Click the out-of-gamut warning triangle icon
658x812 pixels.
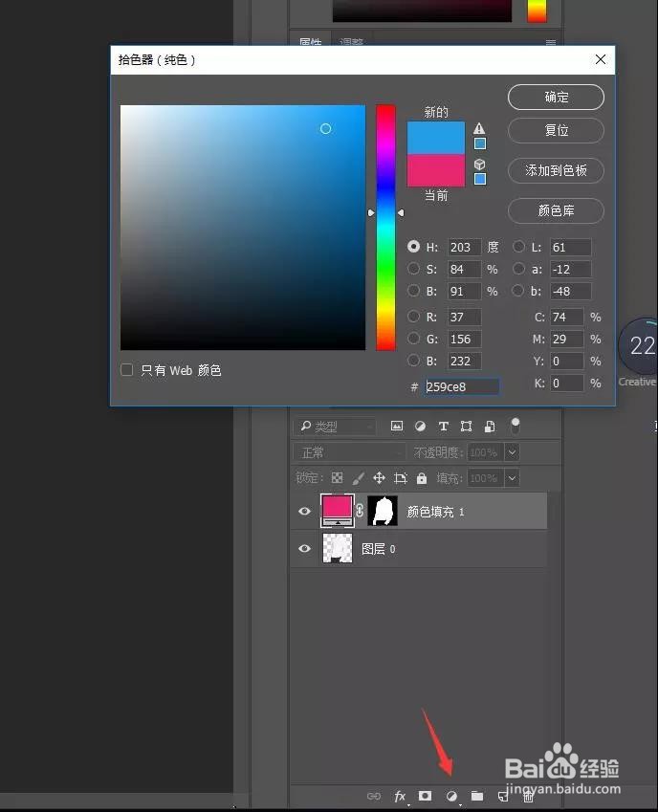[479, 128]
